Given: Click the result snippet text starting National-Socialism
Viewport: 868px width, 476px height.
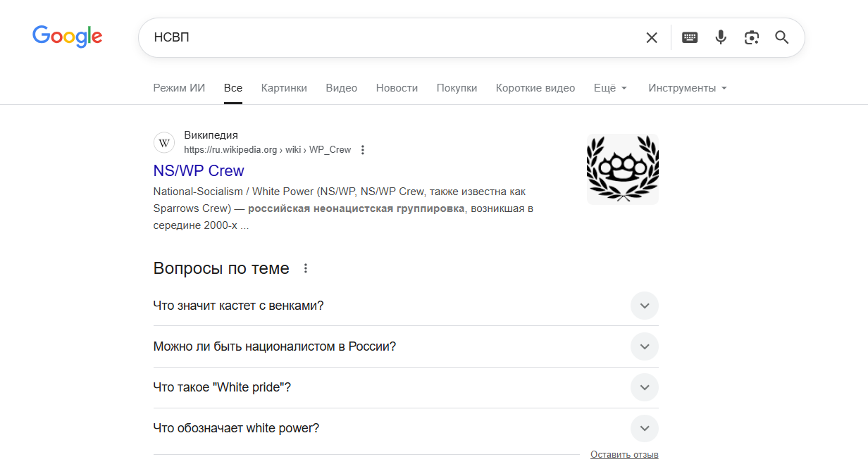Looking at the screenshot, I should (343, 208).
